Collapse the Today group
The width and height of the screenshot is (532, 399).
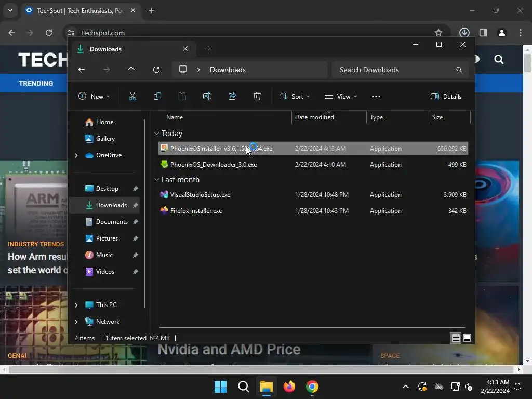coord(156,134)
